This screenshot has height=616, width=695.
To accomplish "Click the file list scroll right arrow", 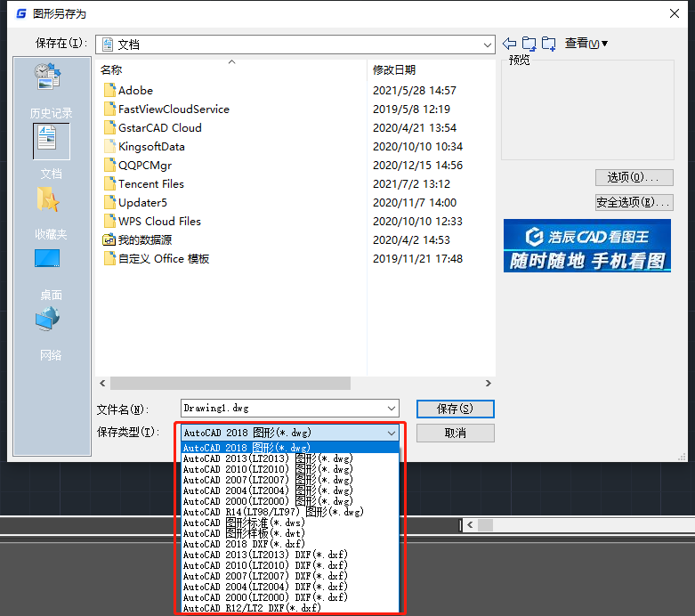I will (488, 383).
